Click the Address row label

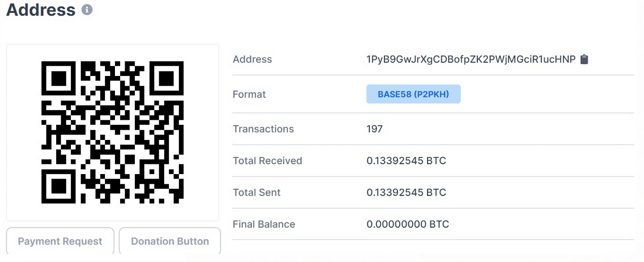coord(252,59)
